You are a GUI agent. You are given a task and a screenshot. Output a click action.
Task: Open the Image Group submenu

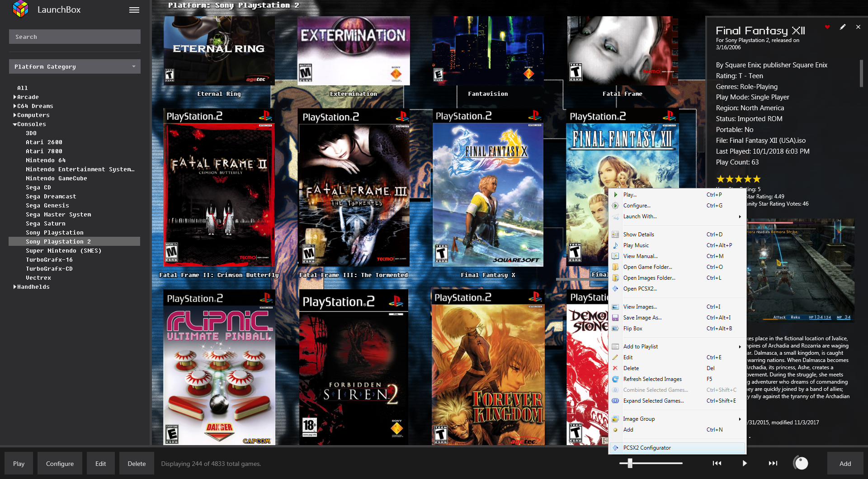pyautogui.click(x=677, y=419)
